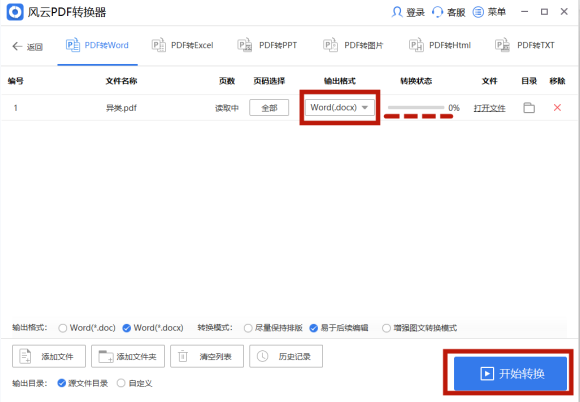
Task: Choose 易于后续编辑 conversion mode
Action: tap(339, 328)
